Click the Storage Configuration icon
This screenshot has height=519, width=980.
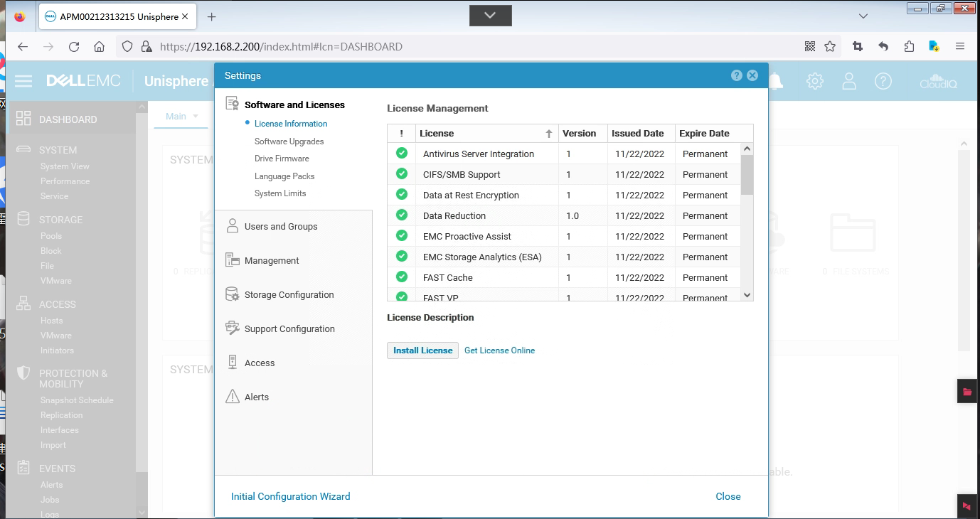[x=233, y=294]
